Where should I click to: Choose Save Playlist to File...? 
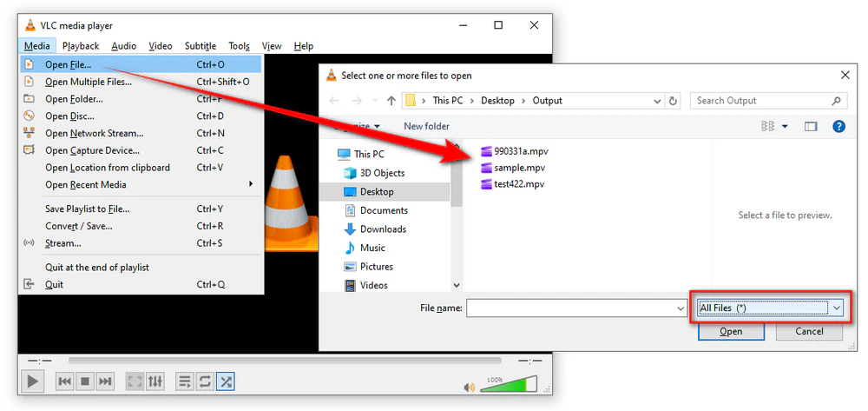pos(141,209)
